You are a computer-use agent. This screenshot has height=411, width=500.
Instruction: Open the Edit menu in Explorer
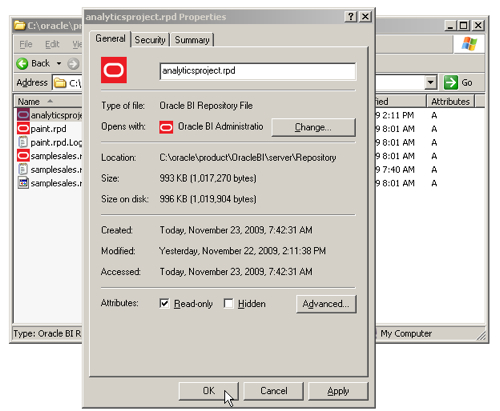click(x=52, y=44)
